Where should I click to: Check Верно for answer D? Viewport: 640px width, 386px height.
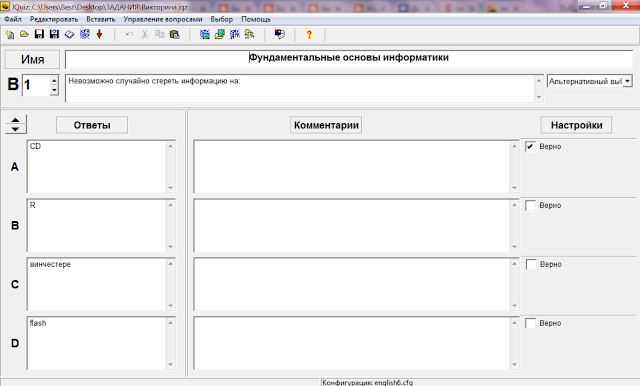point(530,323)
